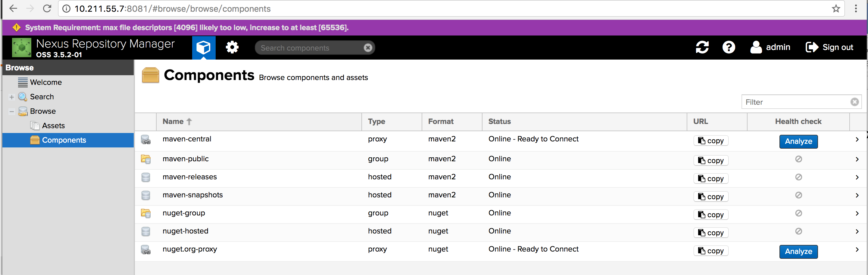
Task: Clear the Filter box with X
Action: 854,102
